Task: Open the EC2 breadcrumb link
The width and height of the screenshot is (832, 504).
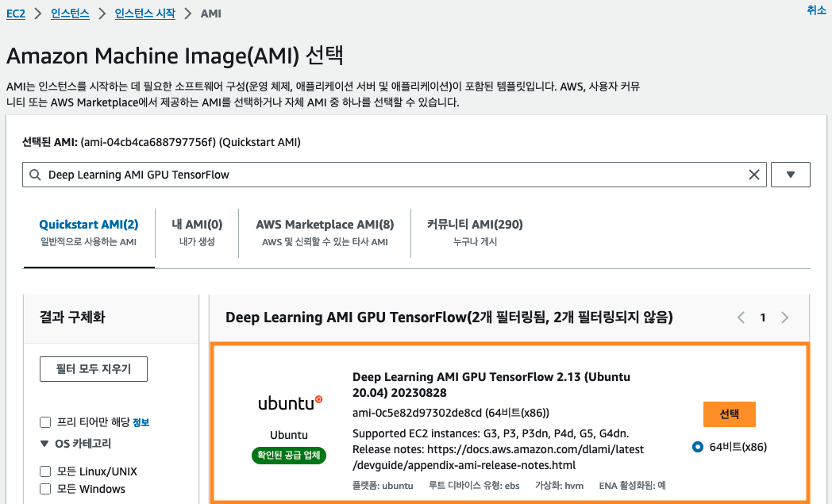Action: 16,13
